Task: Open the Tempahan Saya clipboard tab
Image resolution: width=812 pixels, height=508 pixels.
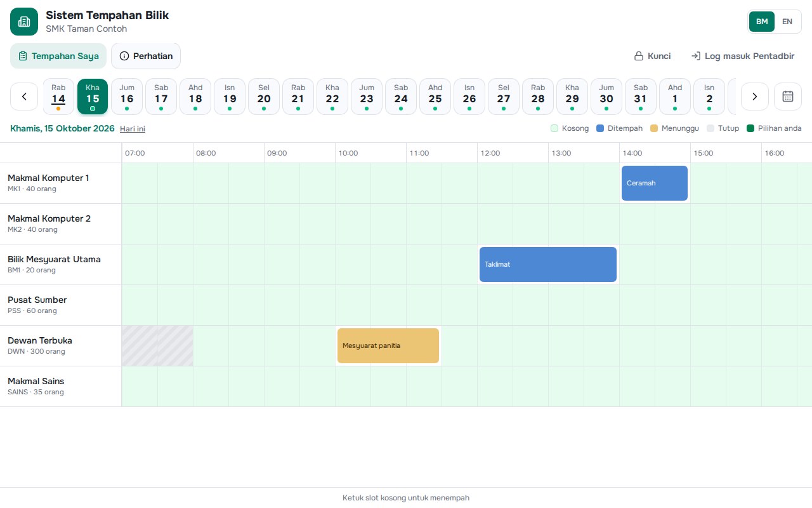Action: (x=58, y=56)
